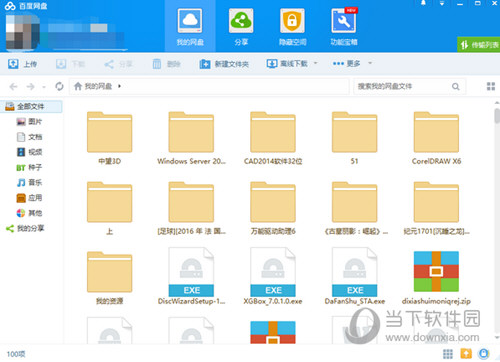Select the folder named 51

click(355, 138)
